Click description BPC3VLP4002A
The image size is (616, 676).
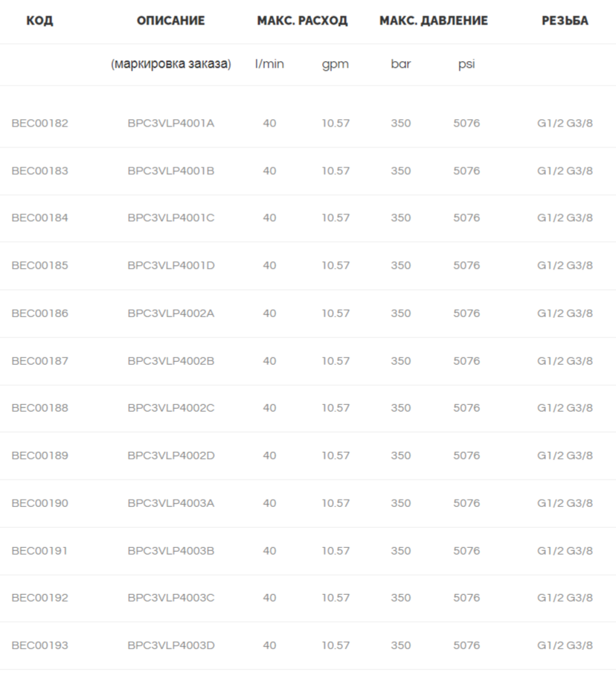tap(171, 313)
